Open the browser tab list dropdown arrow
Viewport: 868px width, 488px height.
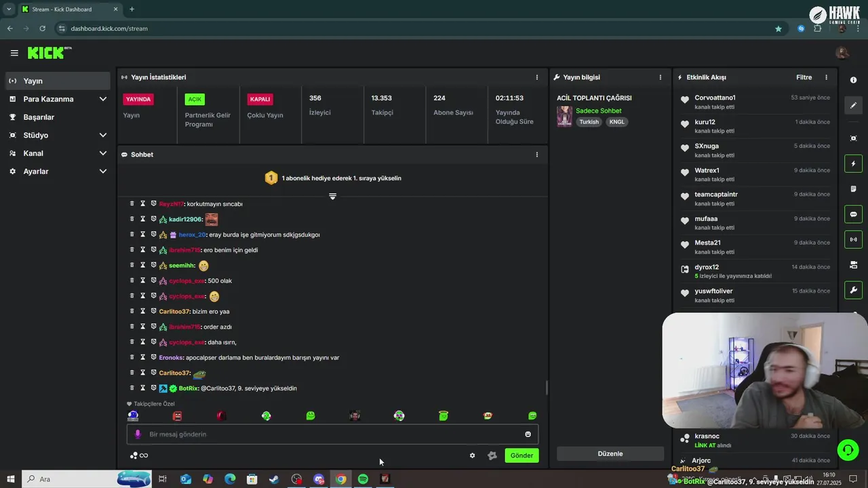(x=9, y=9)
